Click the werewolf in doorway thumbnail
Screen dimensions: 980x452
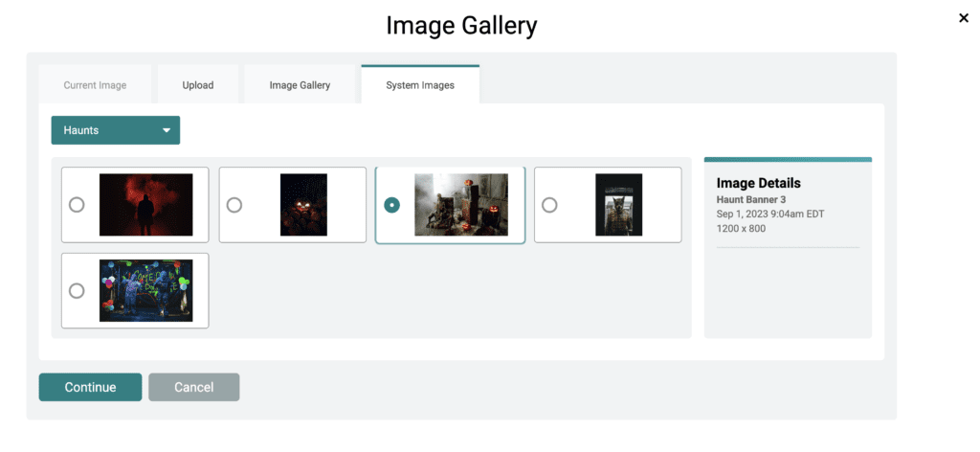[619, 204]
